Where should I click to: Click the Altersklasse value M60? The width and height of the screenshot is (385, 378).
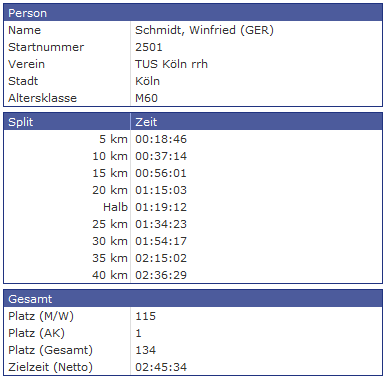[146, 98]
